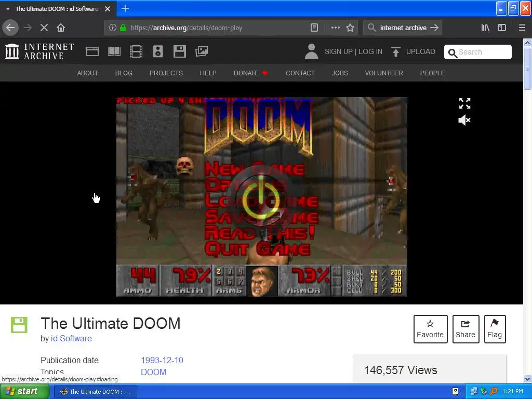Click the upload arrow icon
532x399 pixels.
[x=395, y=51]
